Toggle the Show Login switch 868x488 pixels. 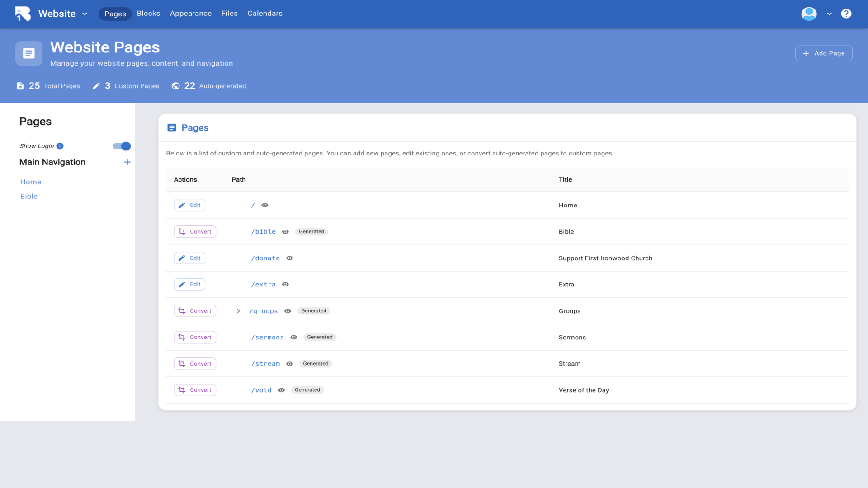click(x=122, y=146)
